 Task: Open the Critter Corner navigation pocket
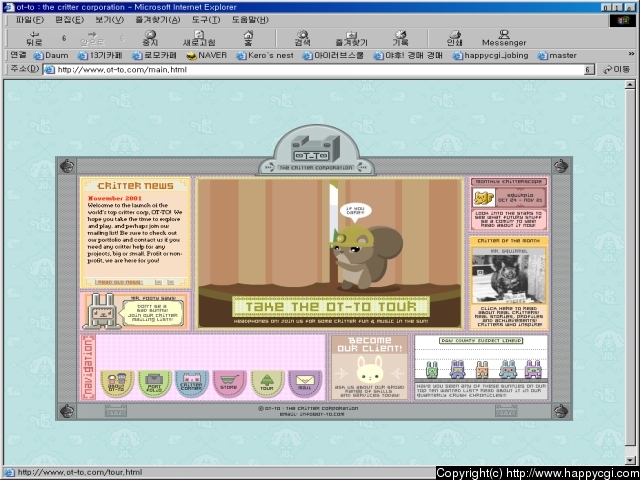(x=192, y=384)
